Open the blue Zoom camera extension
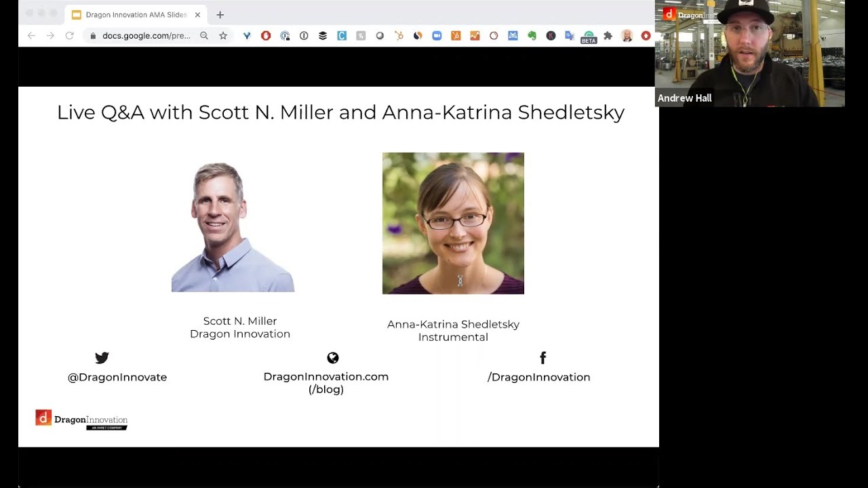Image resolution: width=868 pixels, height=488 pixels. 437,36
